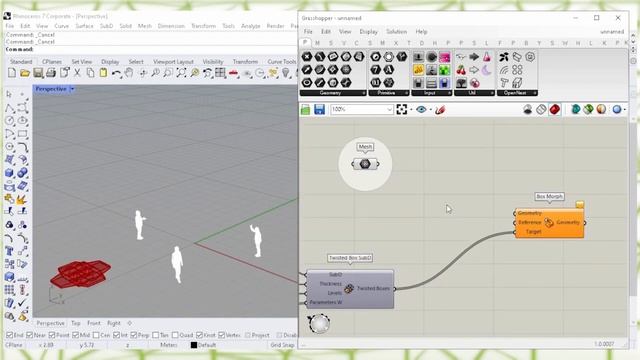Click the red sketch pen icon in Grasshopper
The width and height of the screenshot is (640, 360).
point(440,109)
